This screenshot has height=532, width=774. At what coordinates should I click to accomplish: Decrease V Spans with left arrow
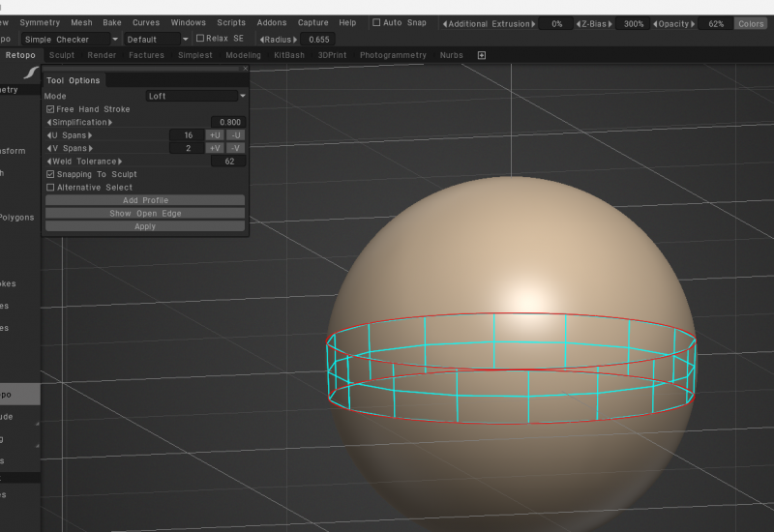pyautogui.click(x=49, y=148)
